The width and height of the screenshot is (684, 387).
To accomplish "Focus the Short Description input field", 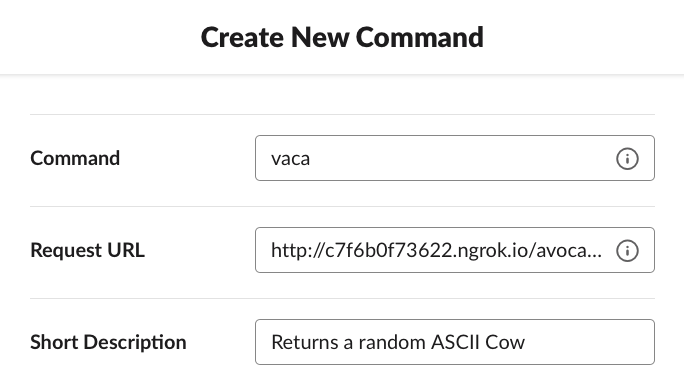I will click(455, 342).
